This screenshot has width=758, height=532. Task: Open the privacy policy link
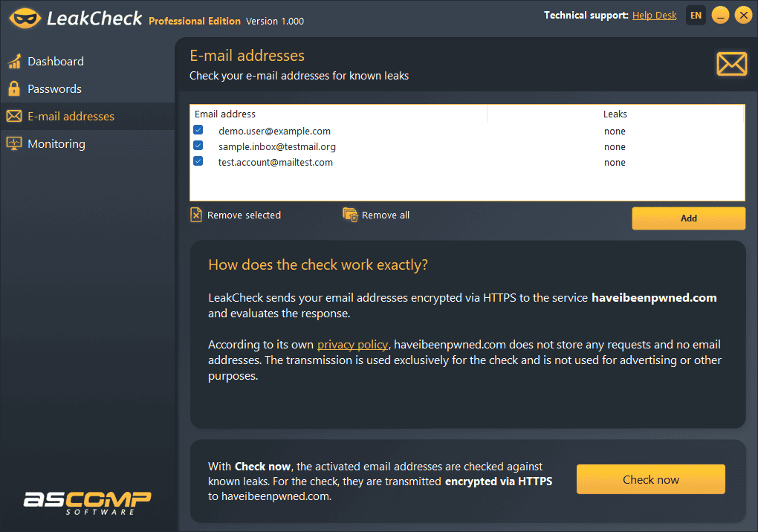pos(352,344)
